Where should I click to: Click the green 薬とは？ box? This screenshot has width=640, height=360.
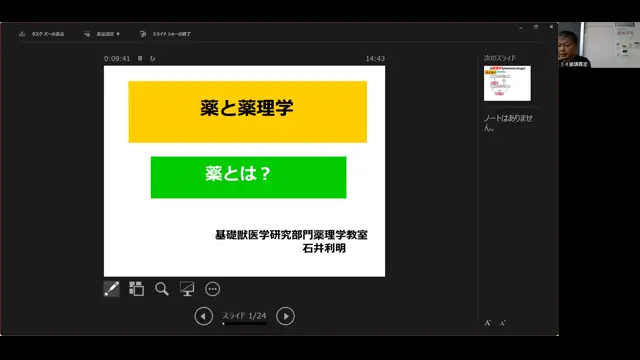(249, 178)
